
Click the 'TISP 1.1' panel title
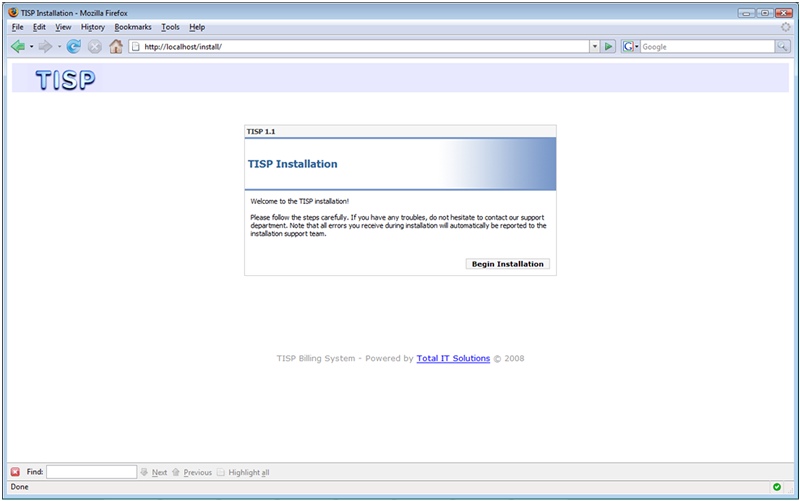[261, 132]
